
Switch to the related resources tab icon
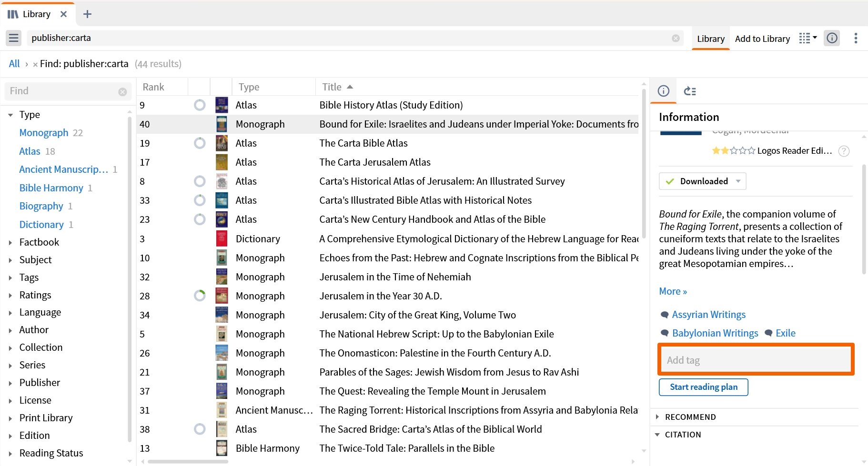690,91
